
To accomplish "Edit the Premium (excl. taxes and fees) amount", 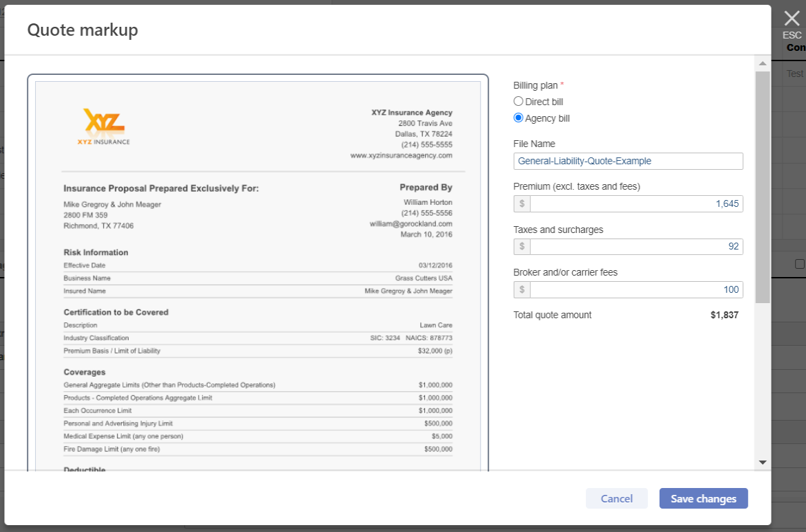I will [x=636, y=204].
